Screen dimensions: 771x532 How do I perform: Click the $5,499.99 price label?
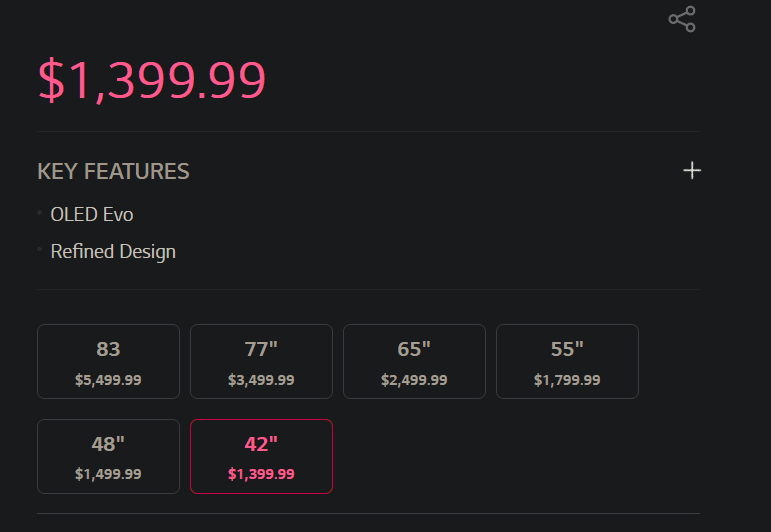click(x=108, y=380)
